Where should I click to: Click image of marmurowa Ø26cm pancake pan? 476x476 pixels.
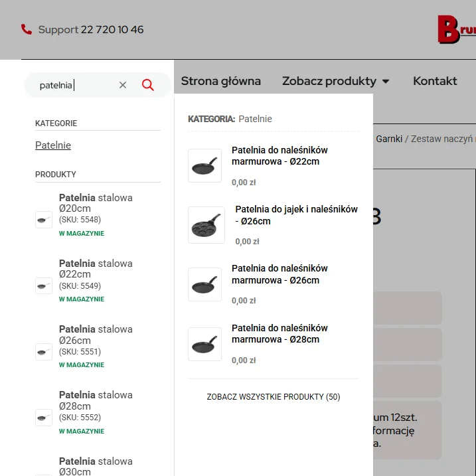[x=204, y=284]
